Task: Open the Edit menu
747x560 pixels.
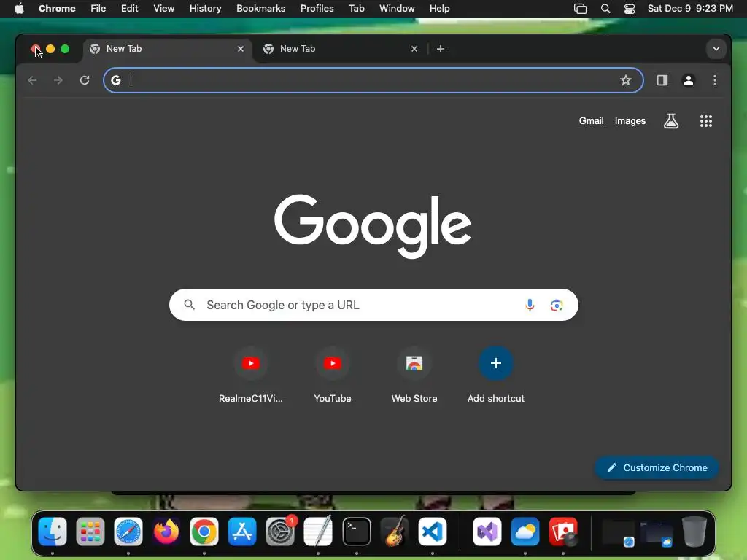Action: [x=130, y=9]
